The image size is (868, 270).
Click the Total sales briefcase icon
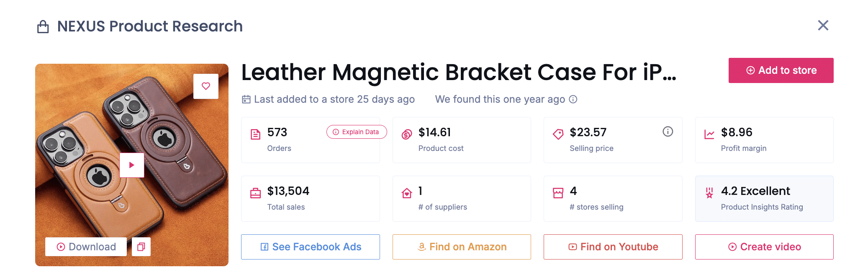(255, 193)
